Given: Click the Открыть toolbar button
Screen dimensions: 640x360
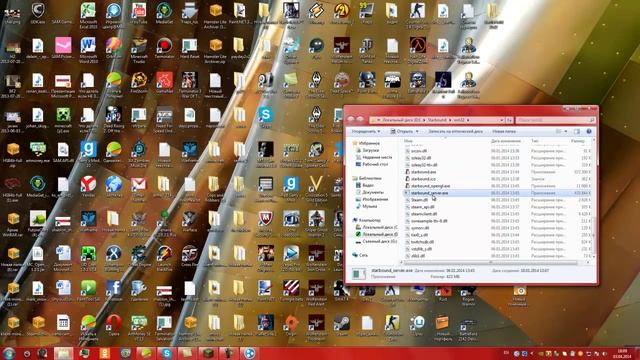Looking at the screenshot, I should 402,131.
